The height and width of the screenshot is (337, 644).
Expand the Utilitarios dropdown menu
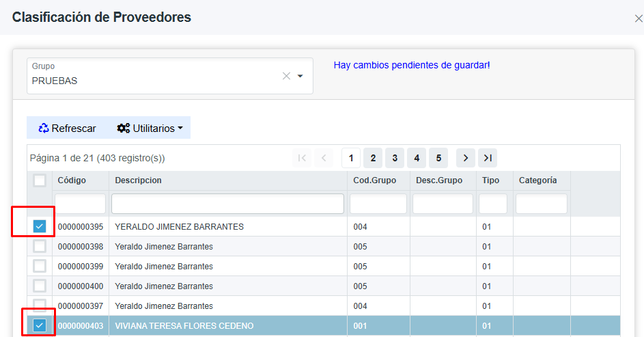point(150,128)
